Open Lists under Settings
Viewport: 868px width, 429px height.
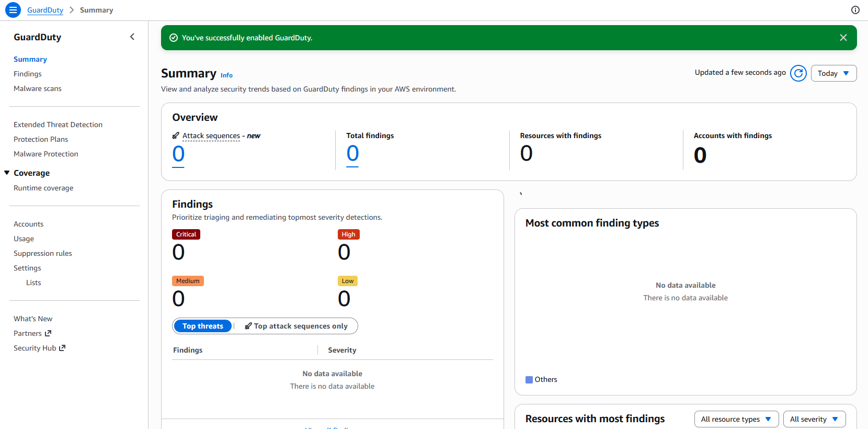coord(33,283)
